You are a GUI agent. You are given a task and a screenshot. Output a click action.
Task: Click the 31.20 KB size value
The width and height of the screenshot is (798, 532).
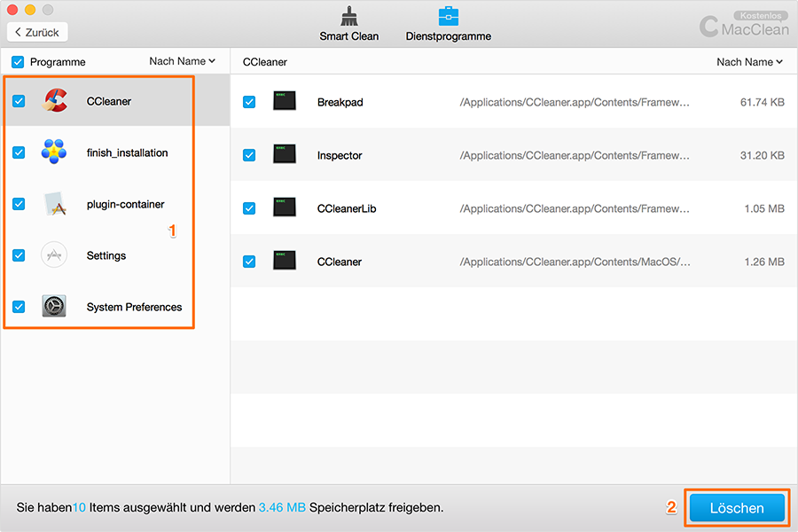click(763, 155)
